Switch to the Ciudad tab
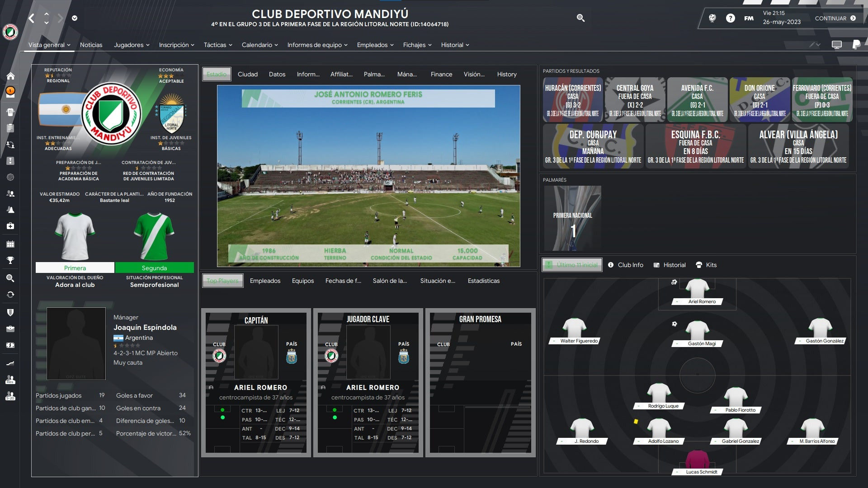The image size is (868, 488). tap(248, 74)
